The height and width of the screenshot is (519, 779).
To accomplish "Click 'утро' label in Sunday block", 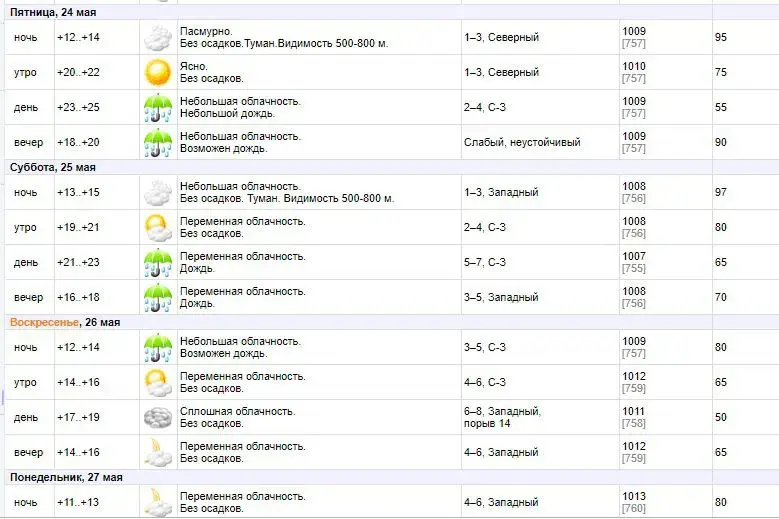I will [25, 383].
